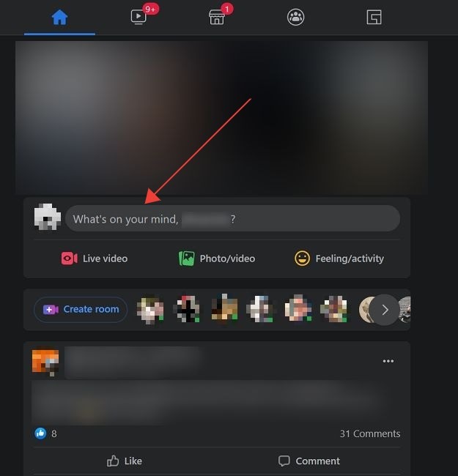Start a Live video
This screenshot has width=458, height=476.
coord(95,259)
